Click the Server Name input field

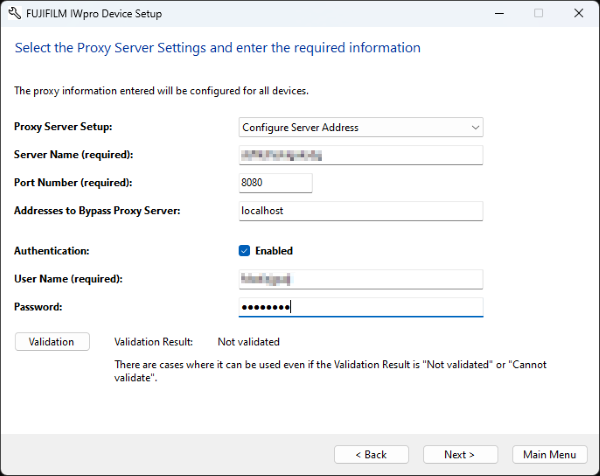(361, 155)
